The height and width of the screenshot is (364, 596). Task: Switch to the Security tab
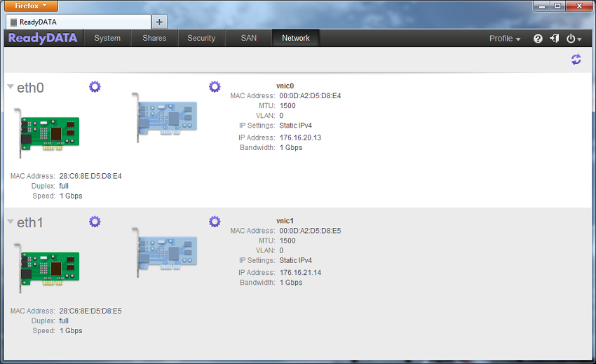[201, 38]
